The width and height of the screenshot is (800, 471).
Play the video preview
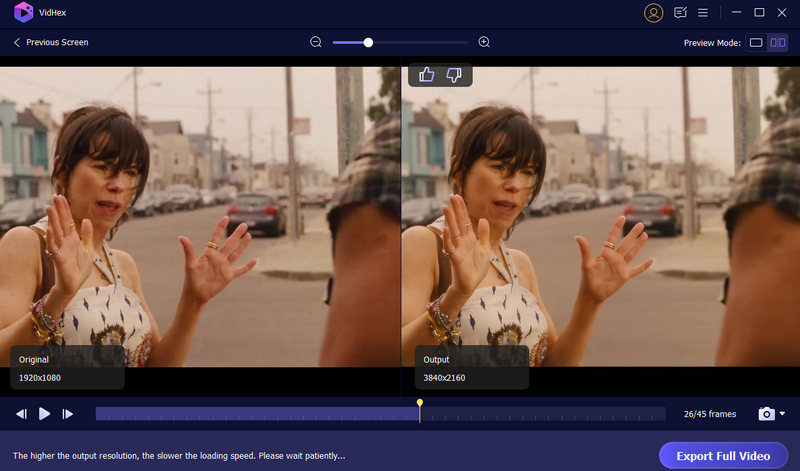[x=44, y=414]
